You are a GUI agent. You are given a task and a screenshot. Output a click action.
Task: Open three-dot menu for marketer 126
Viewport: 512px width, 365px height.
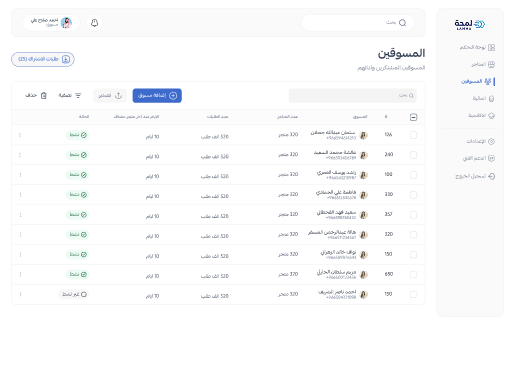(20, 135)
